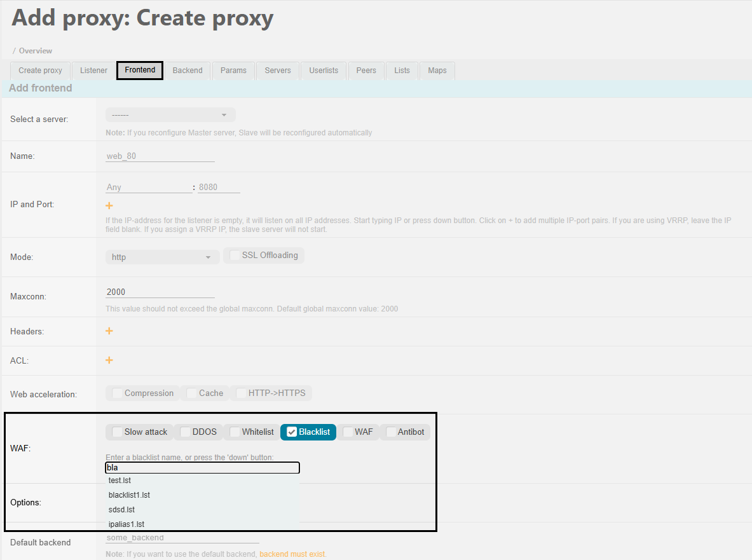Add an ACL rule via the + icon

click(x=109, y=360)
